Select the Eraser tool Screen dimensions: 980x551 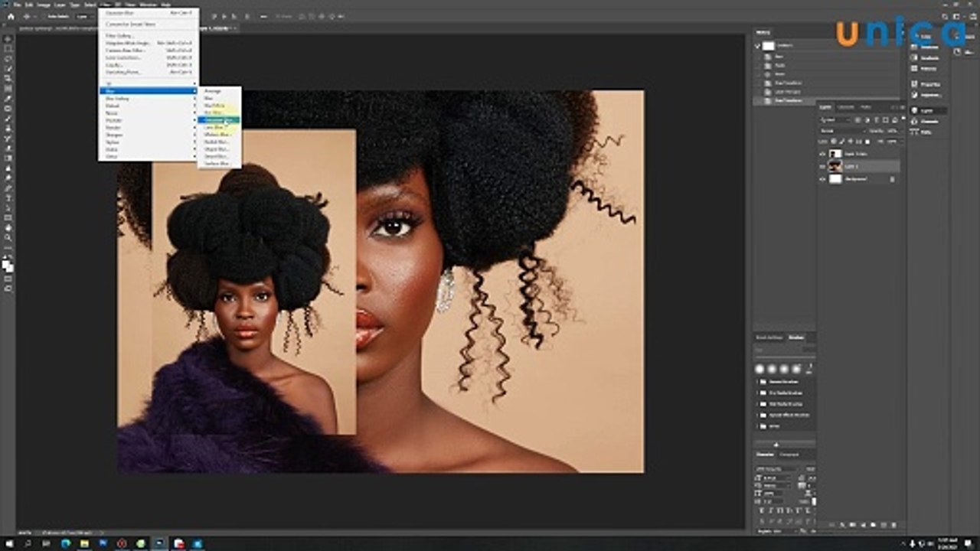tap(8, 148)
